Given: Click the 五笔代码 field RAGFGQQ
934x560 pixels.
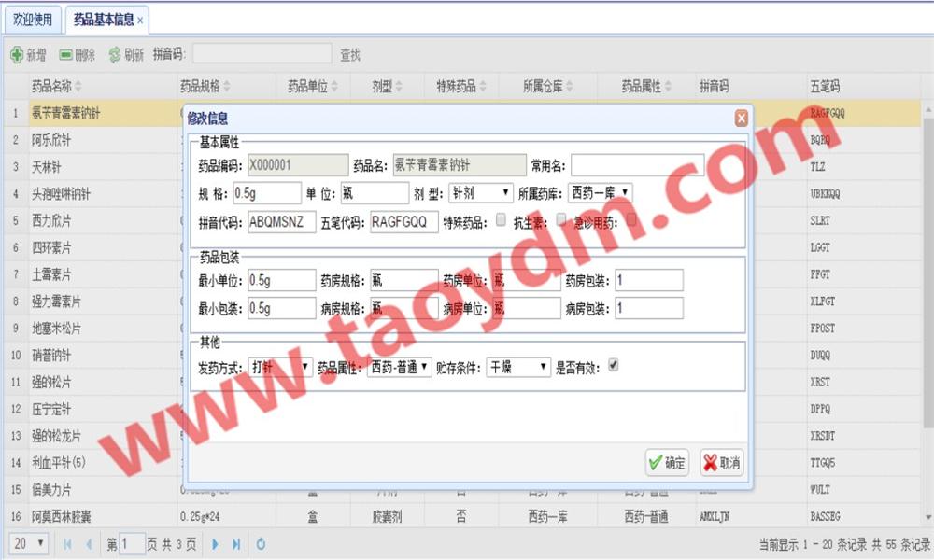Looking at the screenshot, I should pyautogui.click(x=403, y=222).
